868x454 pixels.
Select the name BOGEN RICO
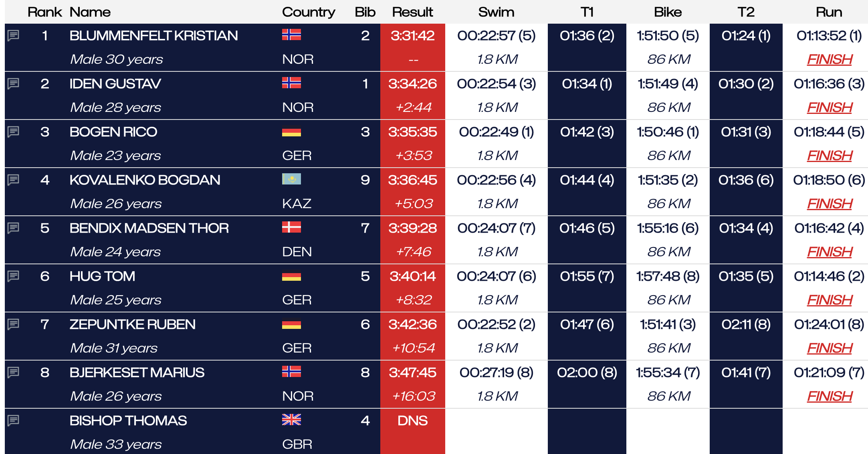point(113,132)
